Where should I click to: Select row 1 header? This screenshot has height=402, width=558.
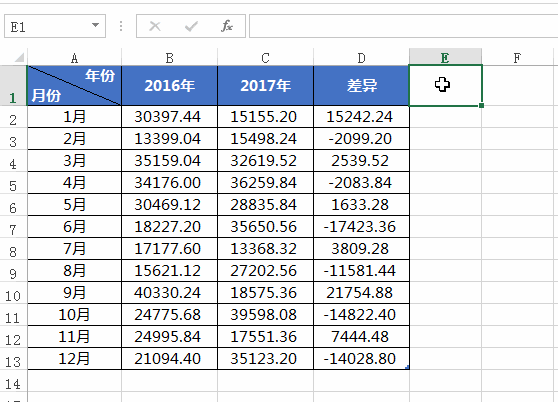click(13, 86)
